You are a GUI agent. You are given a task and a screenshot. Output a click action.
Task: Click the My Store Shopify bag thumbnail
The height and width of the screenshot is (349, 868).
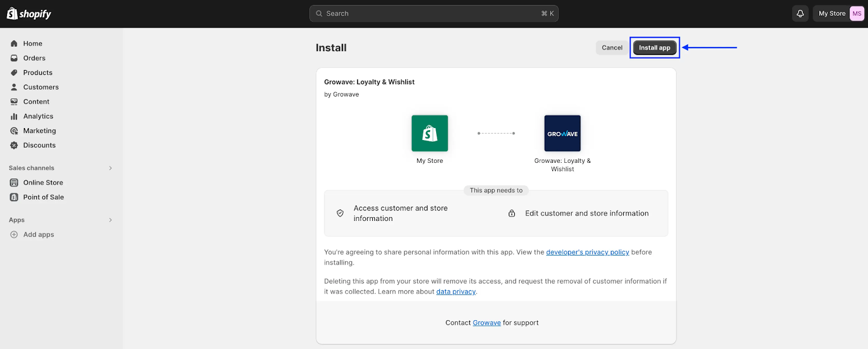pos(430,133)
